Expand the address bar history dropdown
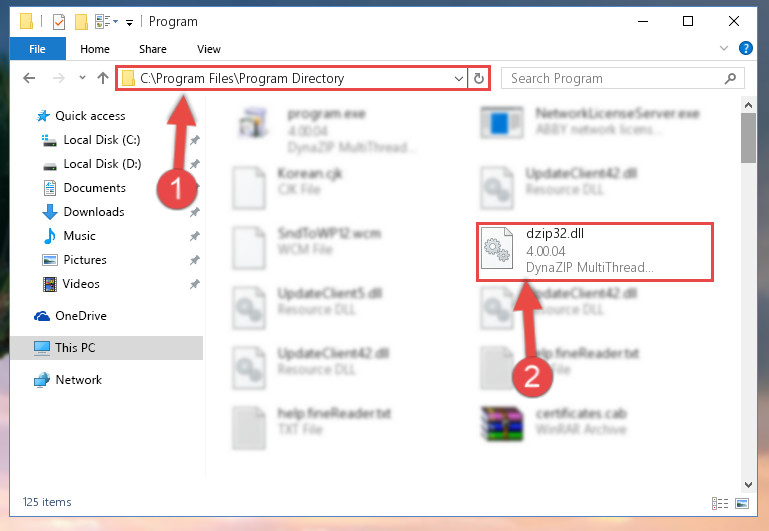Viewport: 769px width, 531px height. pyautogui.click(x=459, y=78)
